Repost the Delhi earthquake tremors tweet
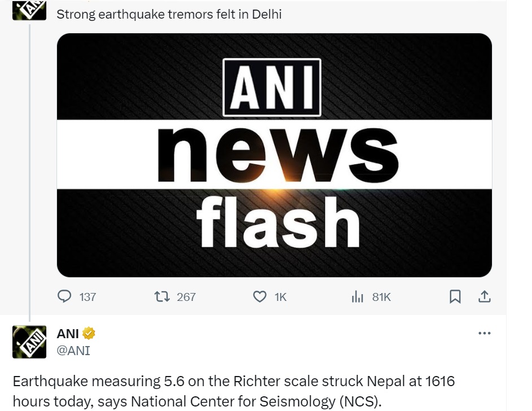The image size is (532, 411). coord(161,296)
